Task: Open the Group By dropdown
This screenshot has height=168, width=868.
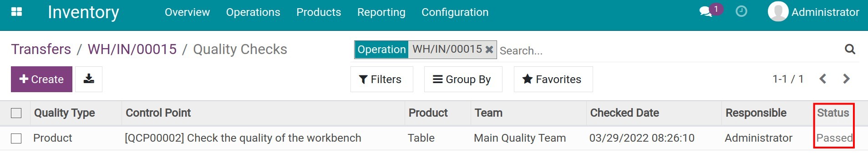Action: coord(463,79)
